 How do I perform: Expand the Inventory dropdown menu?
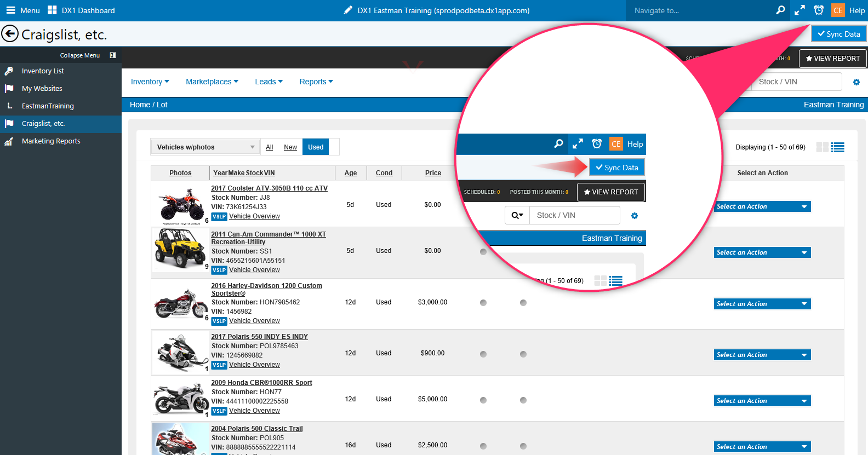[x=150, y=82]
